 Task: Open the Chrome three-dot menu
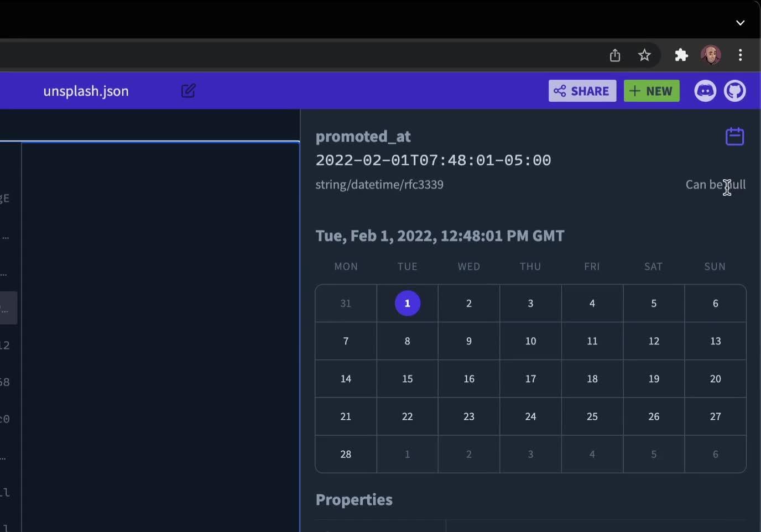click(x=741, y=55)
